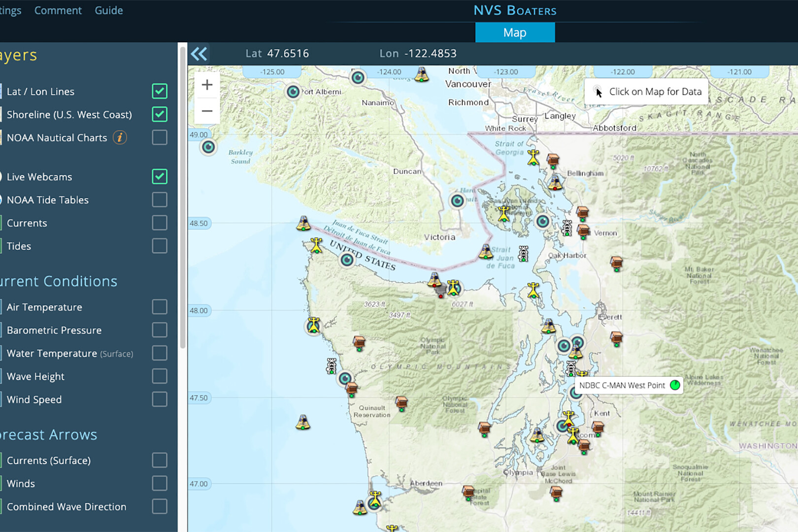
Task: Click the -123.00 longitude grid label
Action: (x=506, y=72)
